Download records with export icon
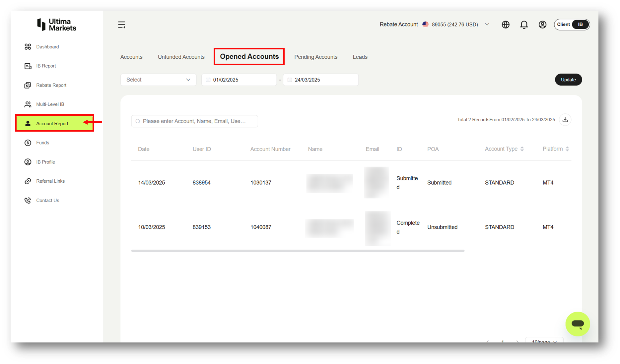This screenshot has height=364, width=620. (x=565, y=120)
